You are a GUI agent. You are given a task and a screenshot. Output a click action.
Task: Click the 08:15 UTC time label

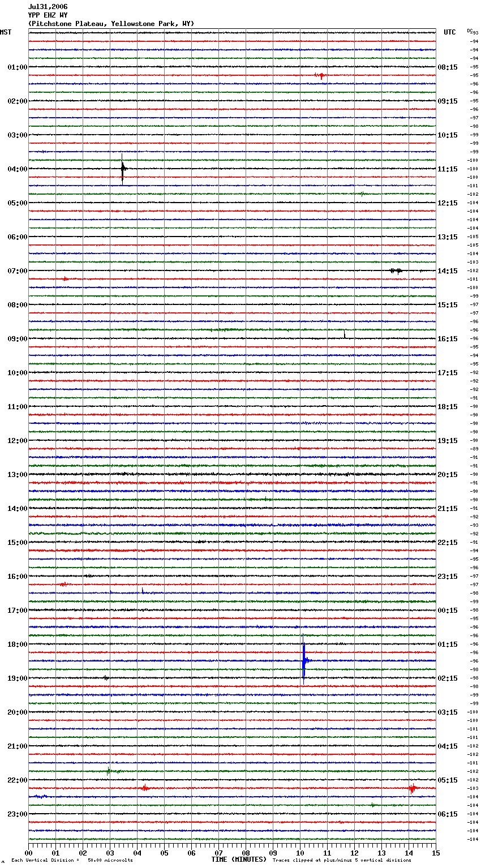pos(448,67)
